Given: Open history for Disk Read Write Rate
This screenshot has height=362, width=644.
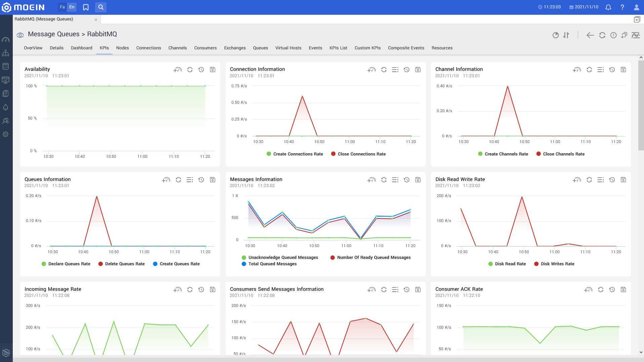Looking at the screenshot, I should click(612, 180).
